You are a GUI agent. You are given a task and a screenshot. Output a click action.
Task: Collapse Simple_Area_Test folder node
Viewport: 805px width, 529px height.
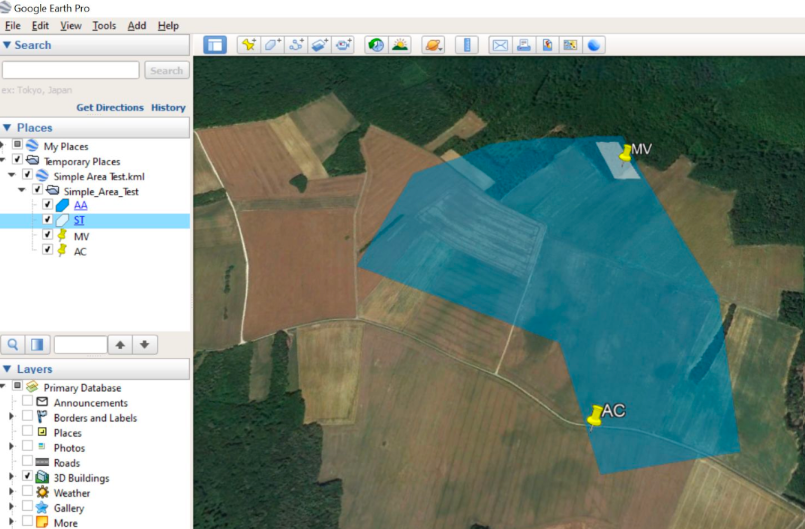point(22,191)
